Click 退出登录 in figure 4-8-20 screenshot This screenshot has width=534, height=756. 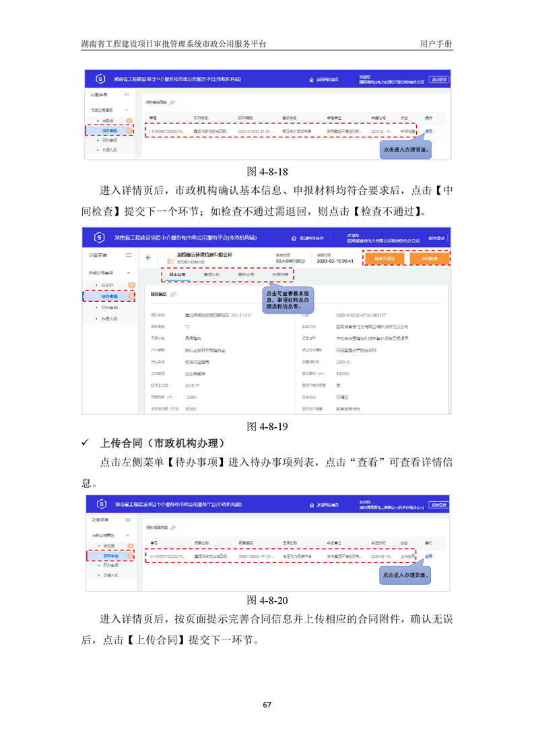point(438,505)
